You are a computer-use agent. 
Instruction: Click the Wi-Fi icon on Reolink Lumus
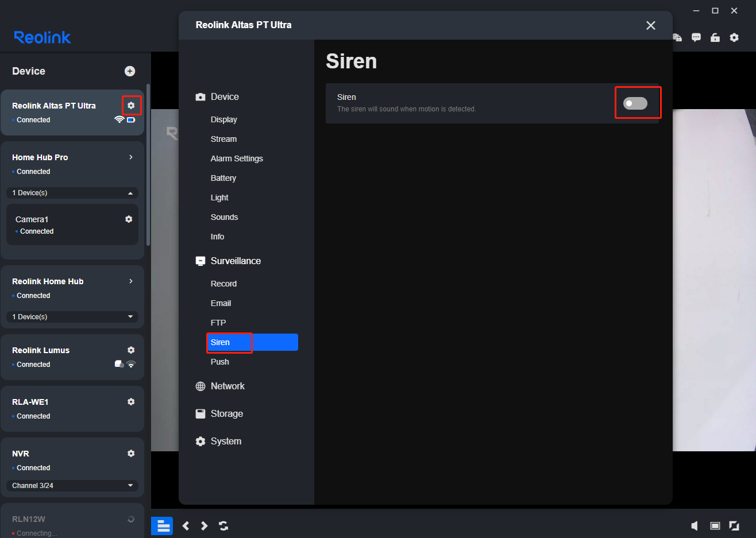pos(131,364)
